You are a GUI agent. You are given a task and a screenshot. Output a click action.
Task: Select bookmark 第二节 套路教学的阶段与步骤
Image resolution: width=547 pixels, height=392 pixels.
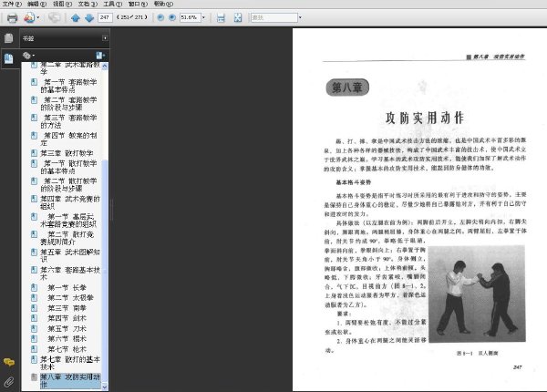click(68, 104)
